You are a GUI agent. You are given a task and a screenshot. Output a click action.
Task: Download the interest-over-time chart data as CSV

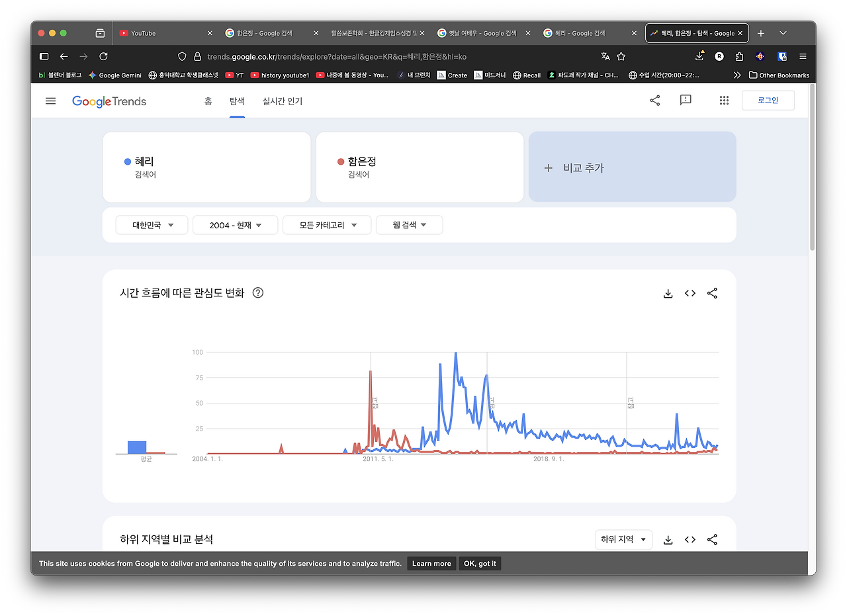[668, 293]
